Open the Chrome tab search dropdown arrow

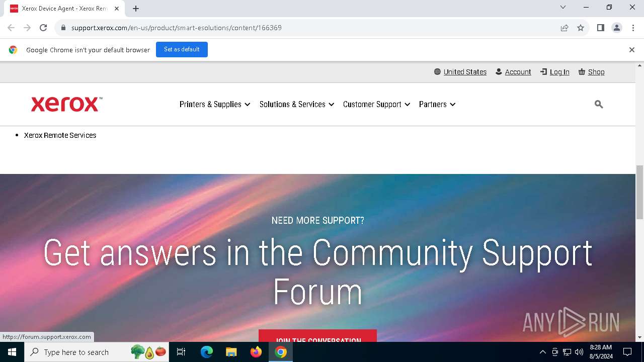(x=563, y=8)
